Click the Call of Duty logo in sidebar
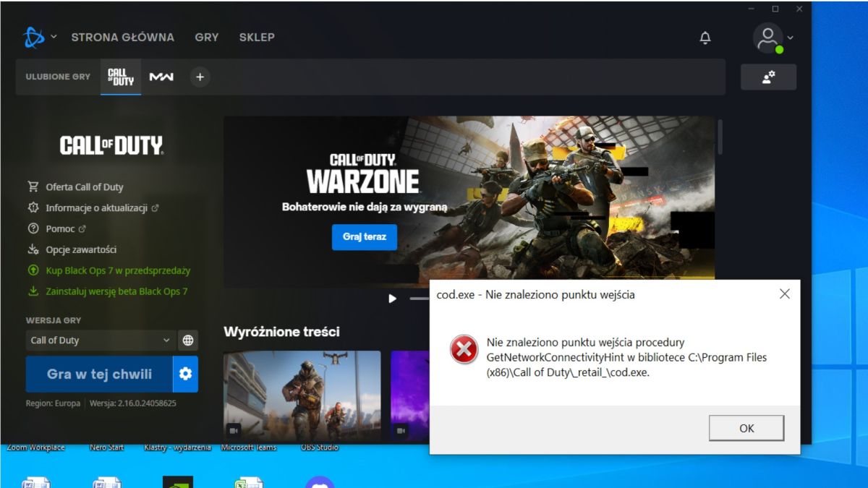The image size is (868, 488). click(111, 147)
